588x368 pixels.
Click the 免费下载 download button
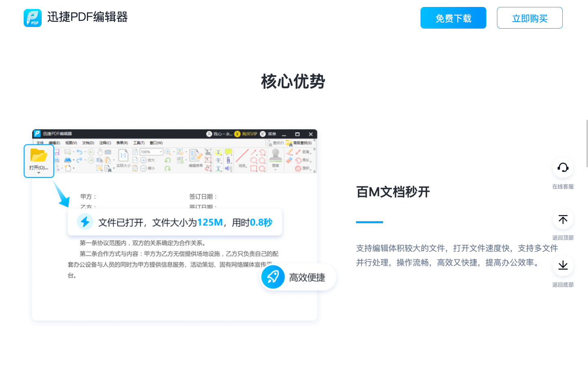pyautogui.click(x=453, y=18)
